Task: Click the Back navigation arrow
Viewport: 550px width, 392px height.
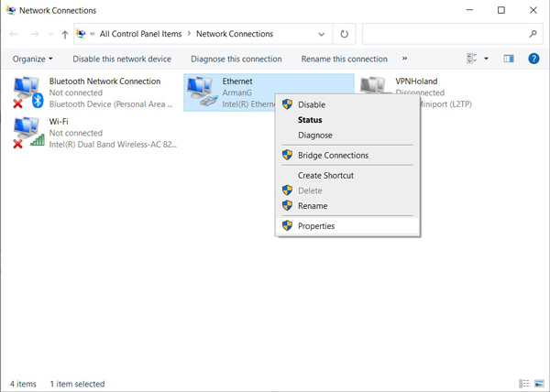Action: 14,34
